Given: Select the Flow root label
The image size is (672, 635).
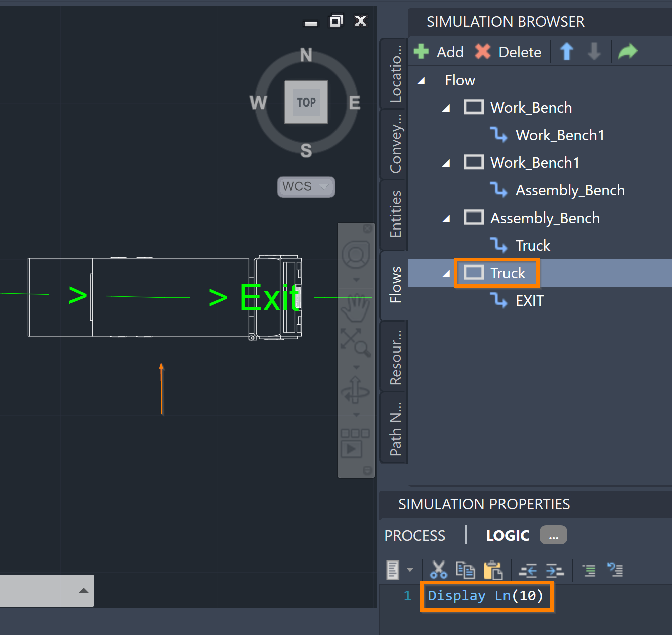Looking at the screenshot, I should tap(460, 80).
